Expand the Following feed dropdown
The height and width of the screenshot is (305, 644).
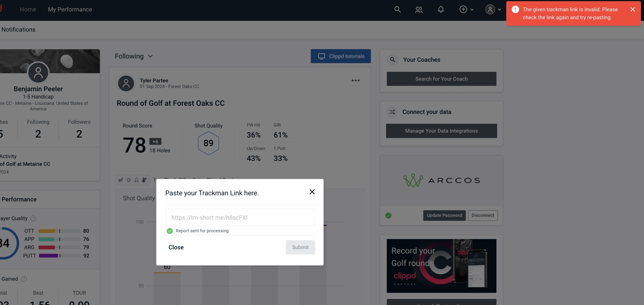tap(133, 56)
